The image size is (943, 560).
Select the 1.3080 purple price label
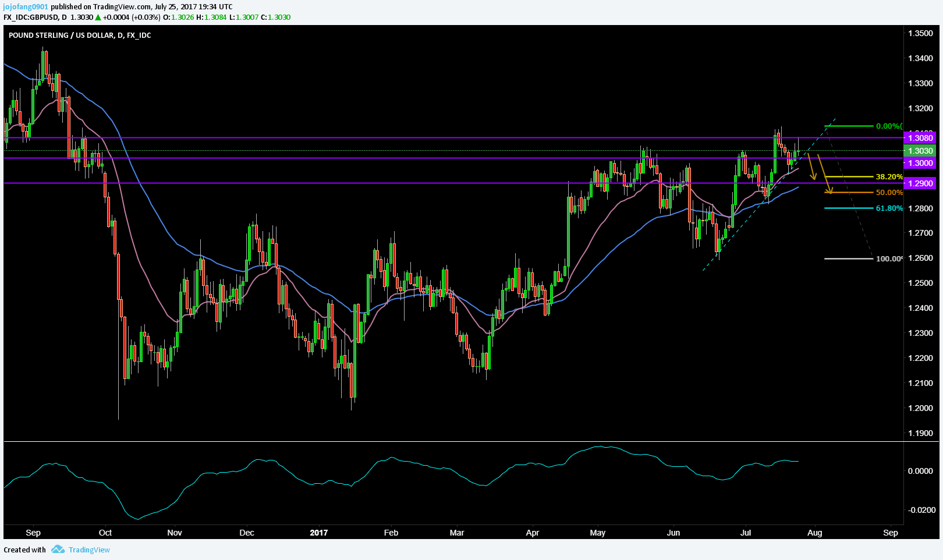(920, 138)
